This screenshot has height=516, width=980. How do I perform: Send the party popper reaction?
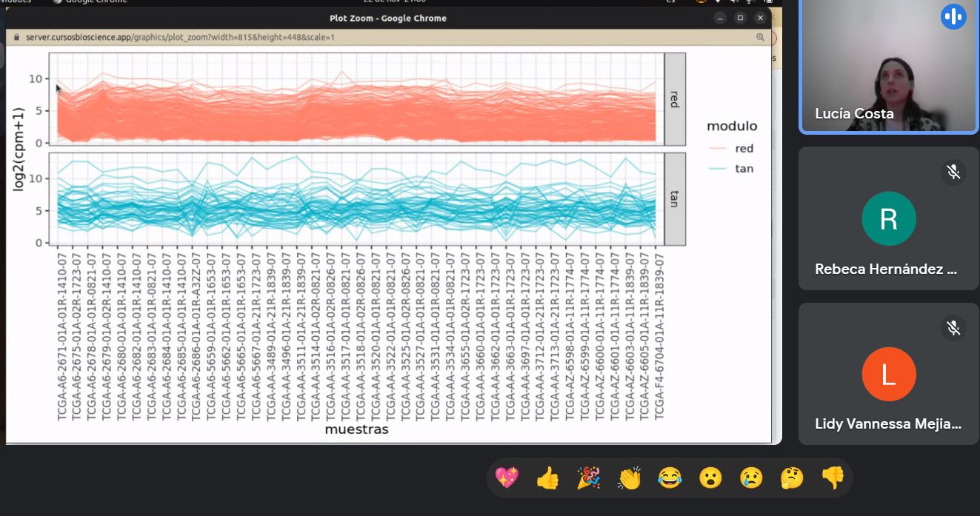(587, 478)
